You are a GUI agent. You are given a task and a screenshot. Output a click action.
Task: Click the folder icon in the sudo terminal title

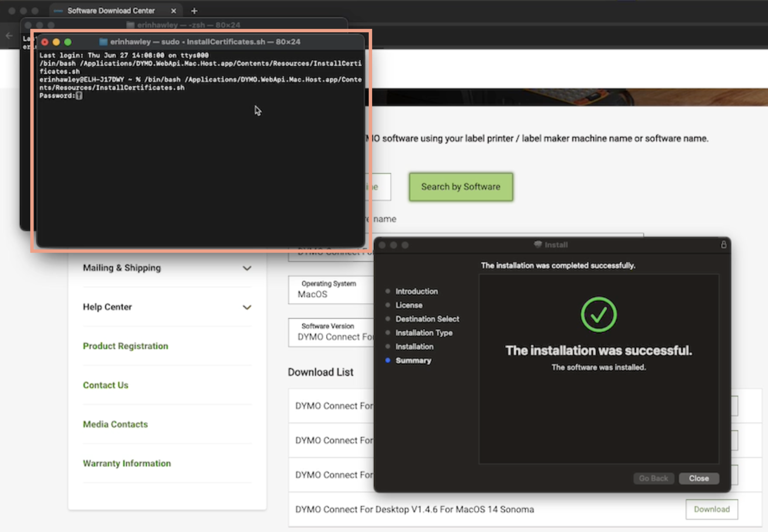pyautogui.click(x=103, y=42)
